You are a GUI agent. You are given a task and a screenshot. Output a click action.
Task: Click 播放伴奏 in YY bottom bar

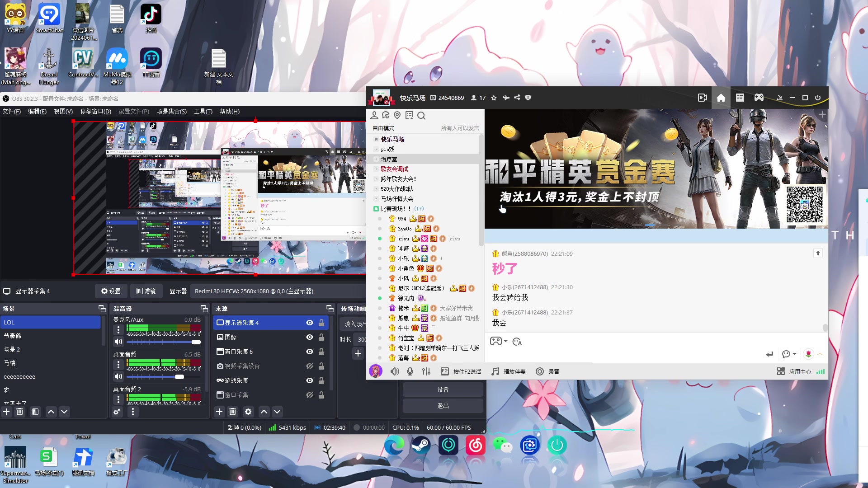(x=509, y=371)
